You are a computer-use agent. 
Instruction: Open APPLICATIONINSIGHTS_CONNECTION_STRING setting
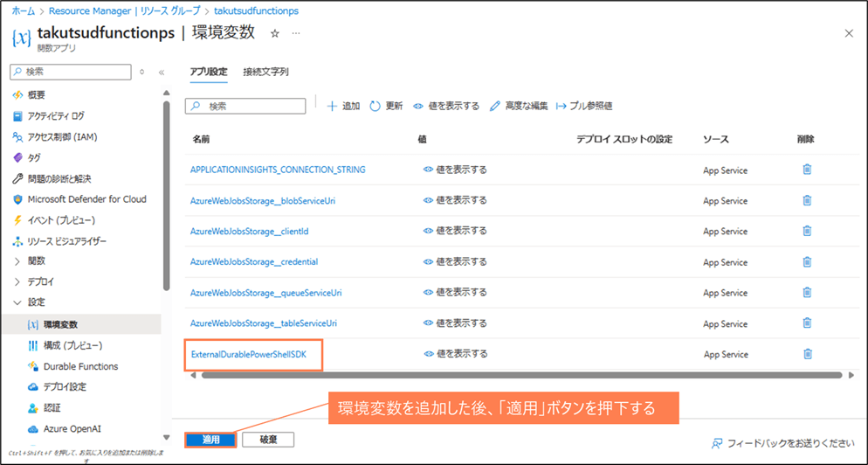tap(278, 170)
